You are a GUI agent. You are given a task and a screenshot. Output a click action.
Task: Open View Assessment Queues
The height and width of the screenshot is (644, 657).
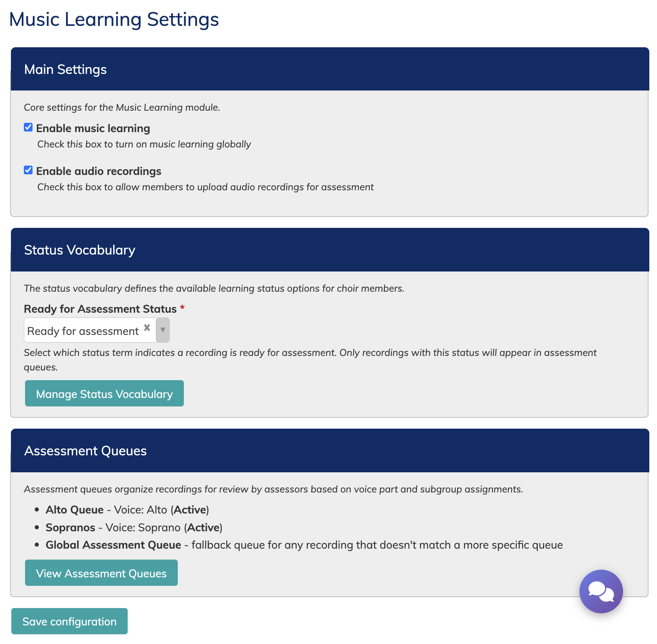101,573
